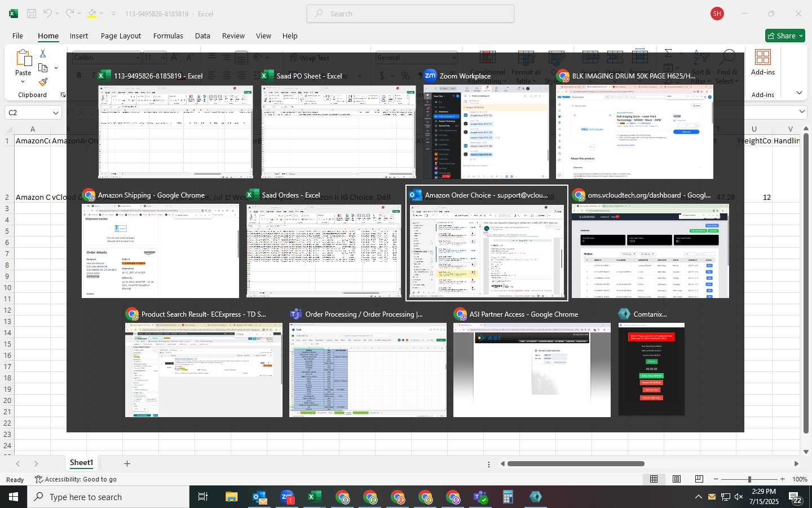This screenshot has height=508, width=812.
Task: Click the Zoom slider handle
Action: [749, 479]
